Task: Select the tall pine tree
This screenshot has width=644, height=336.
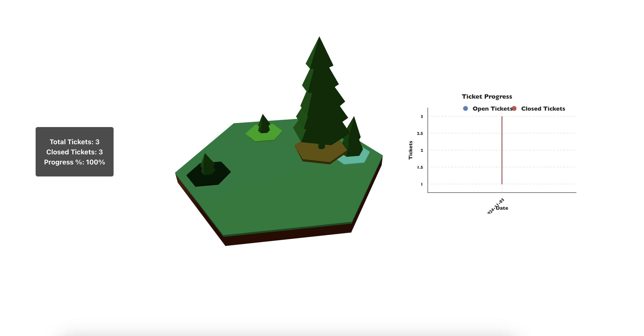Action: (x=322, y=100)
